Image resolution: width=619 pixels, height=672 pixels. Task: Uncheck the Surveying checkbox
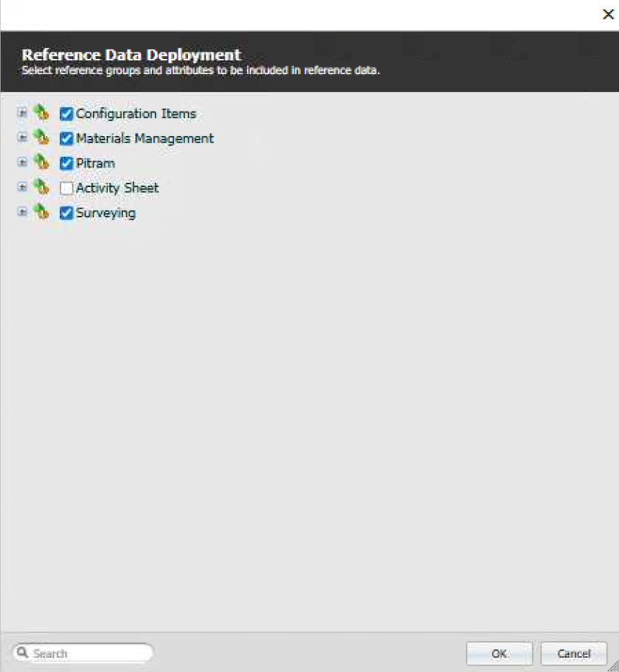pyautogui.click(x=66, y=213)
